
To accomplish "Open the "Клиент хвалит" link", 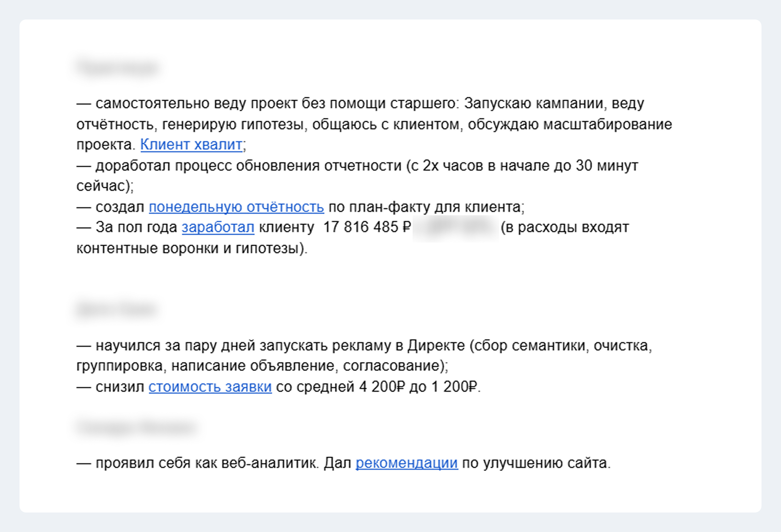I will tap(191, 145).
